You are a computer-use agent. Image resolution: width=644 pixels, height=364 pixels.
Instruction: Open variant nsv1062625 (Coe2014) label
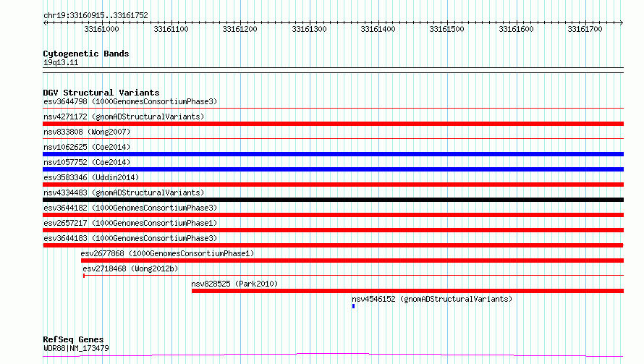[87, 147]
